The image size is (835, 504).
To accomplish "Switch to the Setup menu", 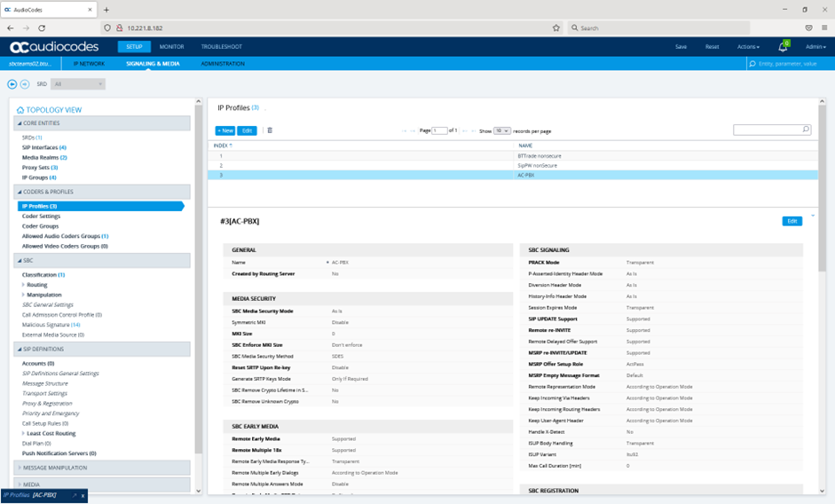I will click(x=134, y=47).
